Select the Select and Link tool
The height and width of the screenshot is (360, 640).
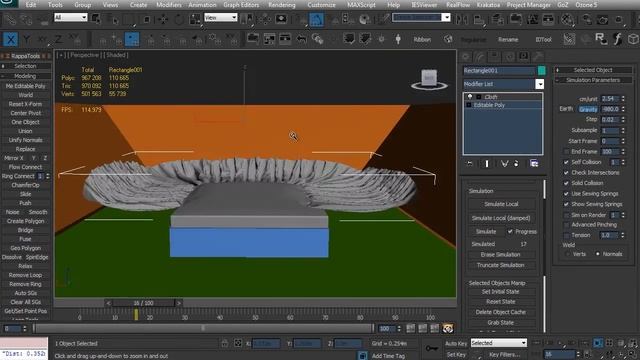tap(9, 19)
